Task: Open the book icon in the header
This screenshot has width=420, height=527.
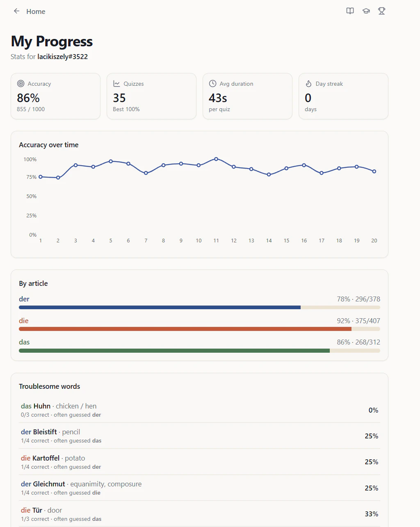Action: click(x=350, y=11)
